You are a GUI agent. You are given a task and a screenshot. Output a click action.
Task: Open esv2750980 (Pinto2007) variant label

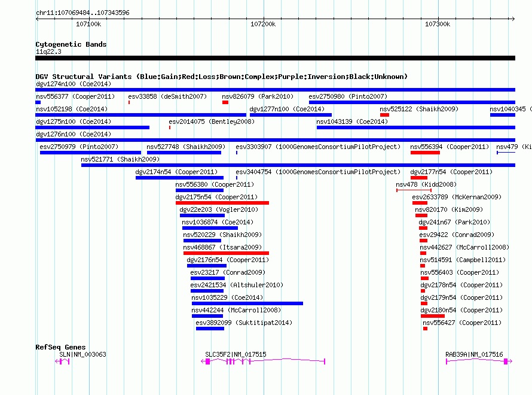pos(348,96)
